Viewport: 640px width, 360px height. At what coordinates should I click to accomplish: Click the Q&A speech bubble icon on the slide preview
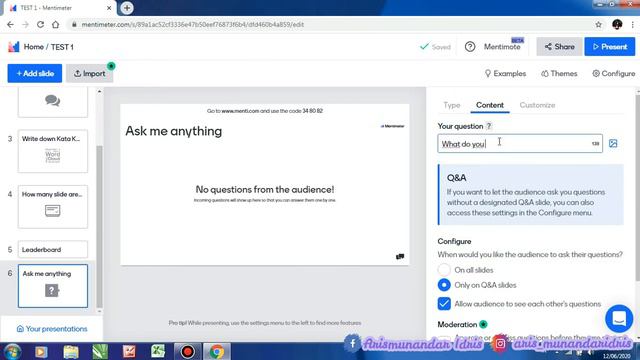click(x=400, y=256)
